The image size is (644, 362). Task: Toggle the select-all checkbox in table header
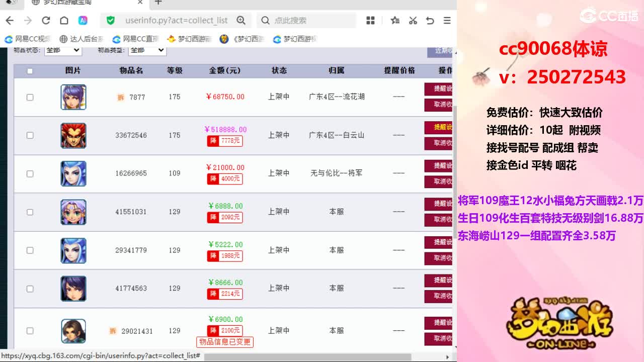[30, 71]
